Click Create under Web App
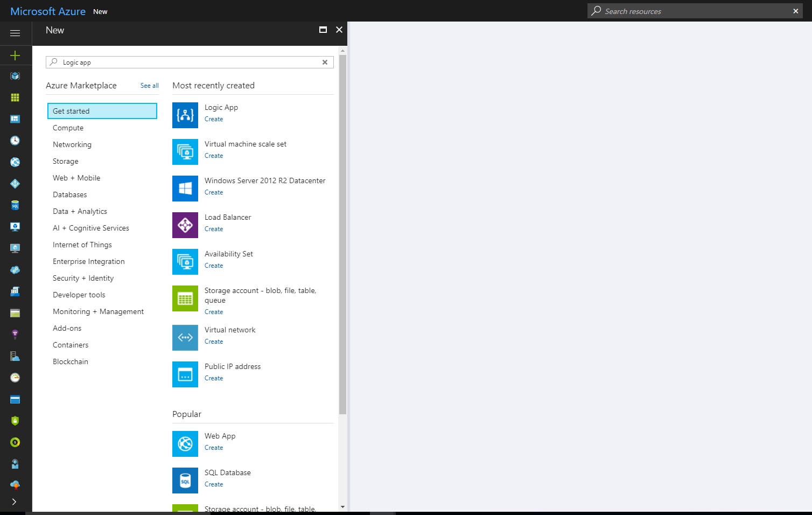Viewport: 812px width, 515px height. [x=214, y=448]
